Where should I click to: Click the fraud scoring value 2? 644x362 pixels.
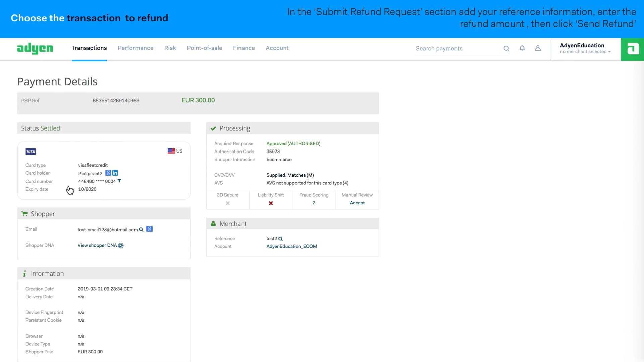click(314, 203)
